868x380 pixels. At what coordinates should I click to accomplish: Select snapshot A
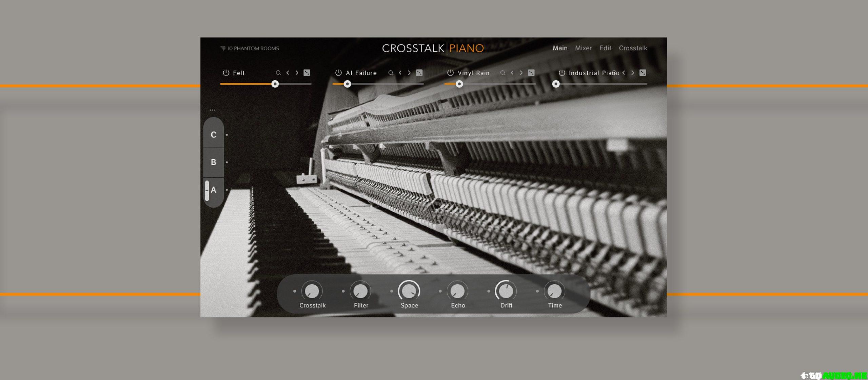[x=213, y=190]
